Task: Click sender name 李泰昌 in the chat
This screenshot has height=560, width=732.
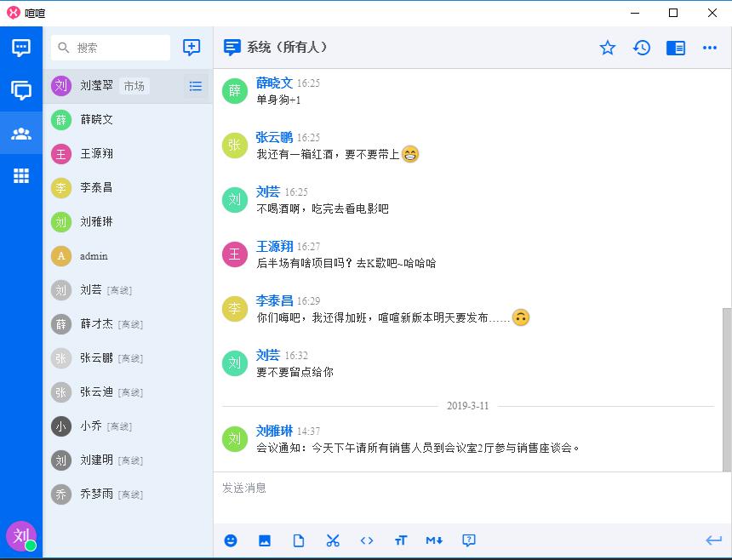Action: pos(274,300)
